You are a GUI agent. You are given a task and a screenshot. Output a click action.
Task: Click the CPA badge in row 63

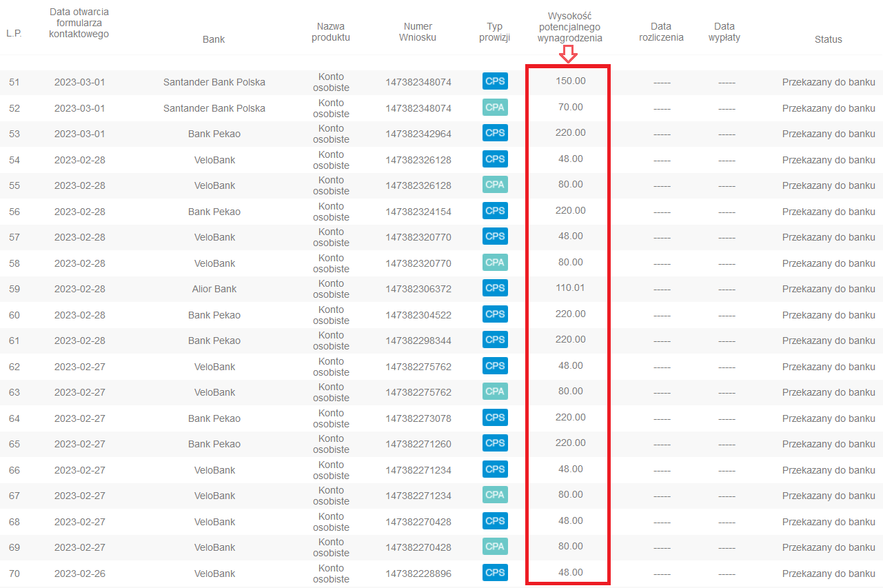[495, 392]
